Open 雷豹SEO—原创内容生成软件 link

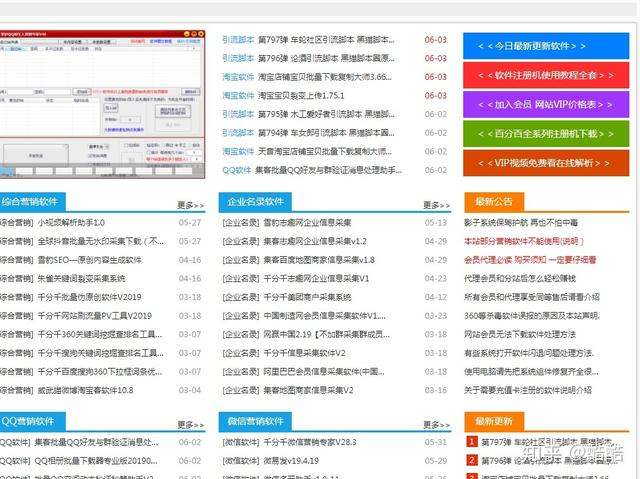[90, 260]
